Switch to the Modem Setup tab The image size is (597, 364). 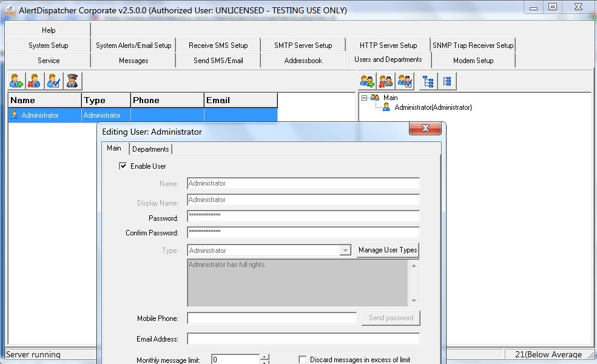point(473,61)
